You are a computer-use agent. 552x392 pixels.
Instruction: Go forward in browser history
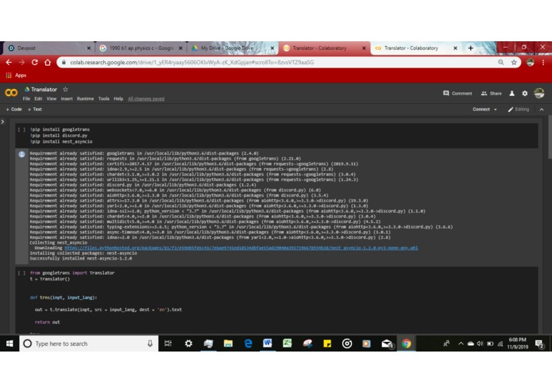21,63
